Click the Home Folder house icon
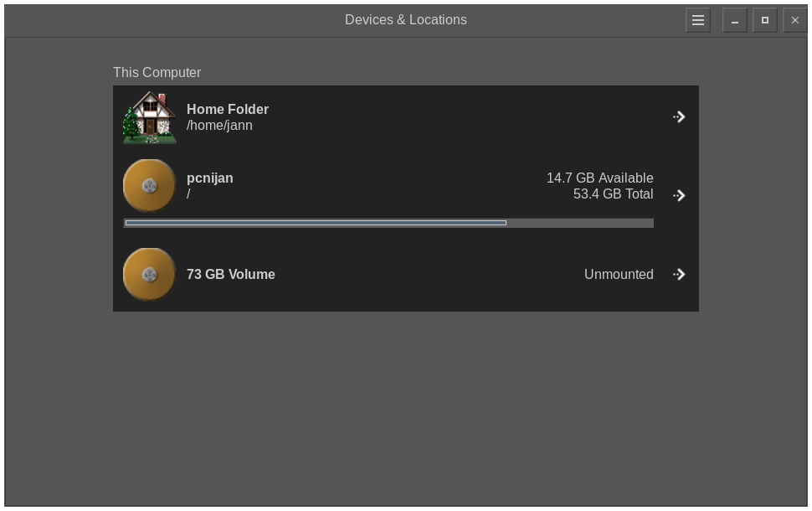Image resolution: width=812 pixels, height=511 pixels. point(149,117)
